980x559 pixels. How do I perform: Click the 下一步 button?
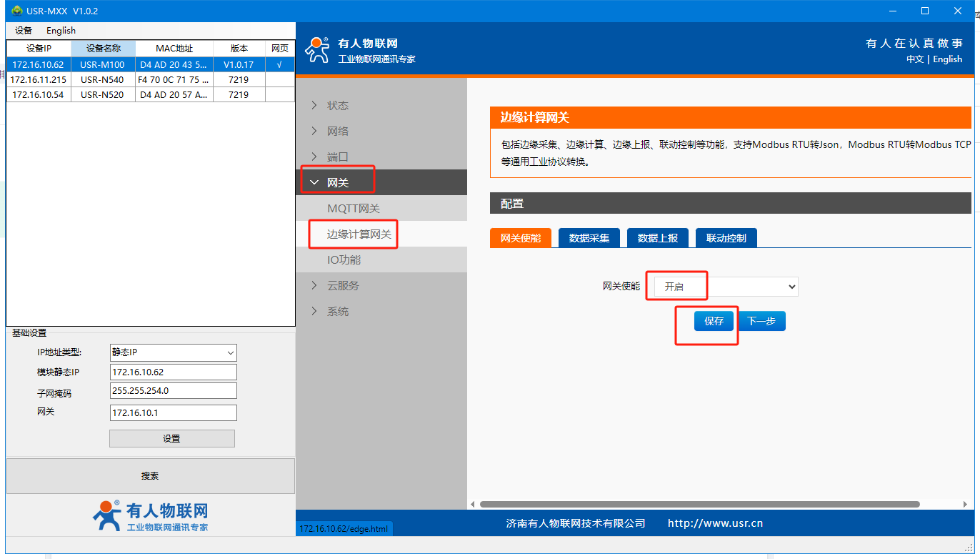pos(761,322)
